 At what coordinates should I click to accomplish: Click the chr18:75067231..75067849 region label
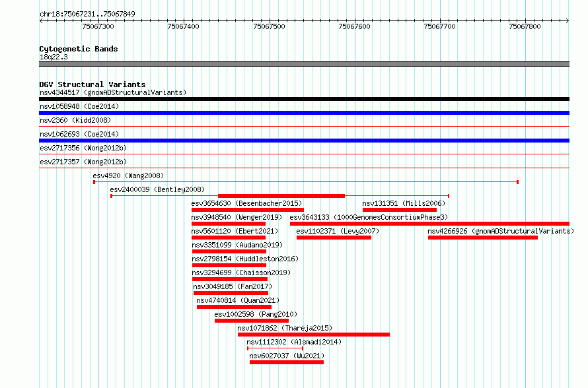87,14
